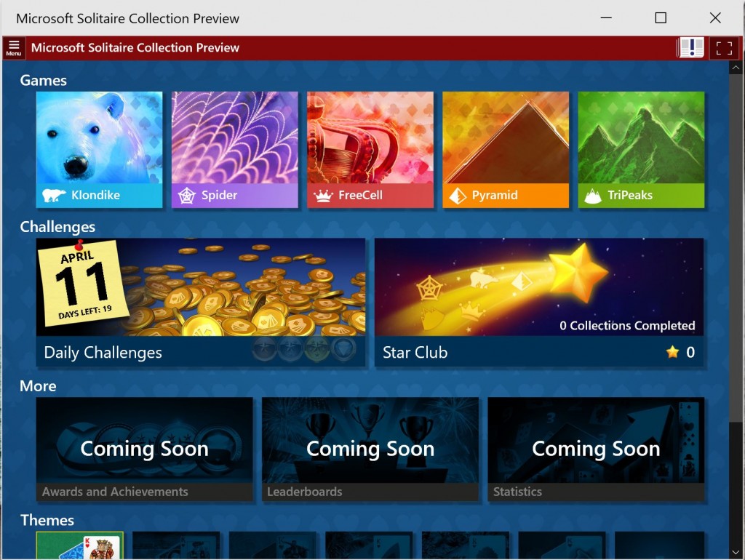Screen dimensions: 745x560
Task: Click the Themes section heading
Action: (47, 520)
